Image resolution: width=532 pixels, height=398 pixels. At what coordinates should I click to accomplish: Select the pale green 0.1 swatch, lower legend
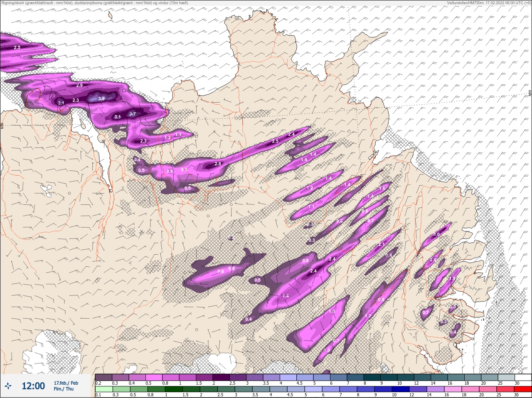104,389
